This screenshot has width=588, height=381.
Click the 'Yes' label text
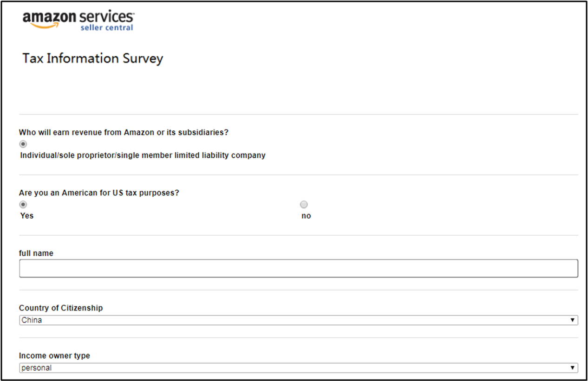(x=27, y=216)
